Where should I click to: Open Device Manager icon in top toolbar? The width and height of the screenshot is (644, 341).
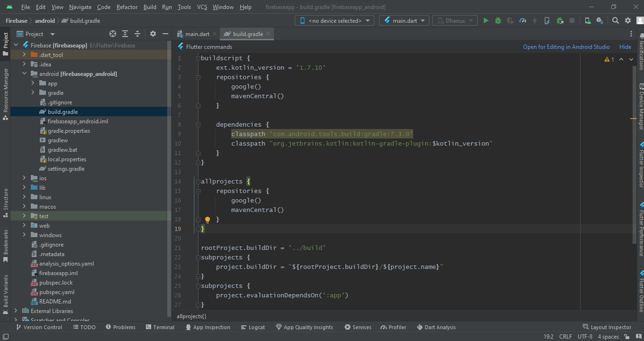tap(588, 21)
